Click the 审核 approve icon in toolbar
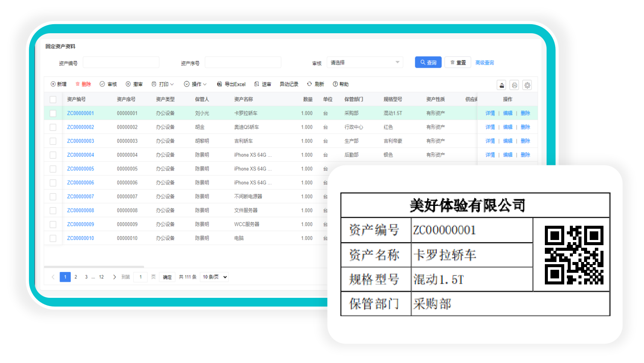Screen dimensions: 644x363 click(103, 84)
